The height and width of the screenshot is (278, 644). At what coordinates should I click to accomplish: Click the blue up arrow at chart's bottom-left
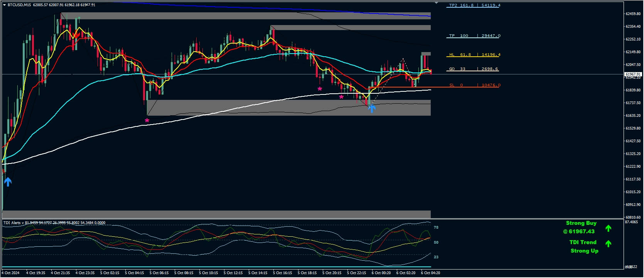point(8,181)
